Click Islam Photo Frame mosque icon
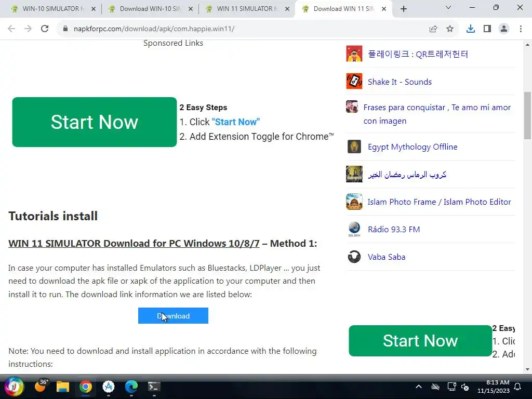532x399 pixels. [354, 202]
